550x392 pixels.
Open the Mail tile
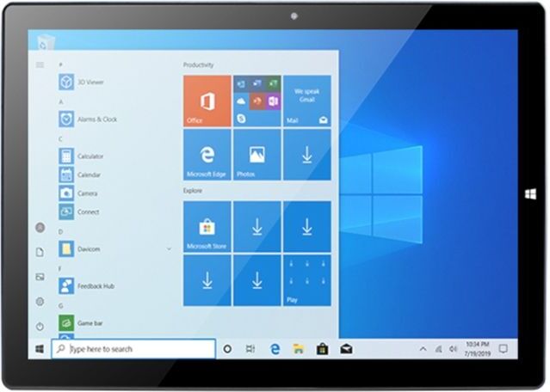point(306,101)
